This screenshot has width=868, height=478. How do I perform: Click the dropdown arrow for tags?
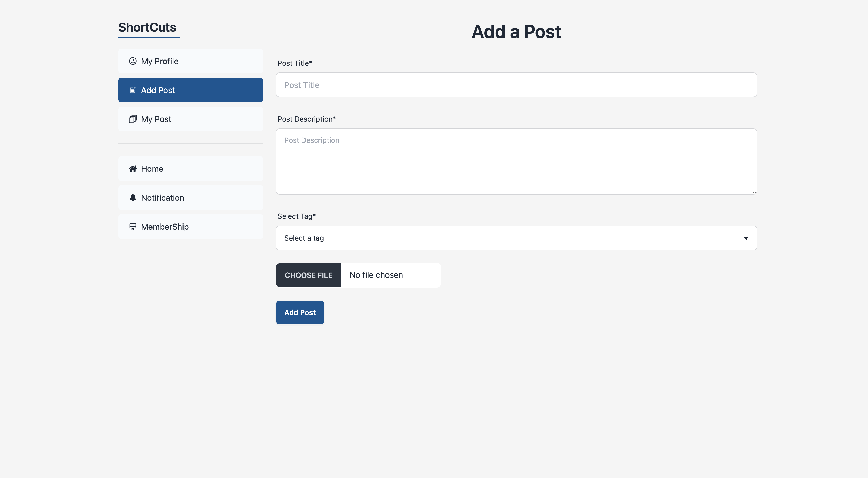tap(746, 238)
